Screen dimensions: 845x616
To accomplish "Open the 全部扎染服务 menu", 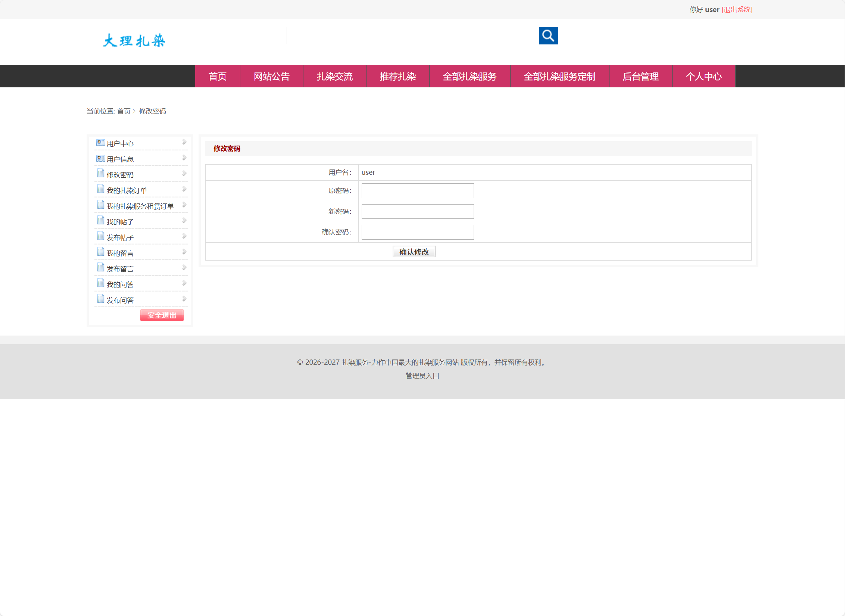I will click(470, 76).
